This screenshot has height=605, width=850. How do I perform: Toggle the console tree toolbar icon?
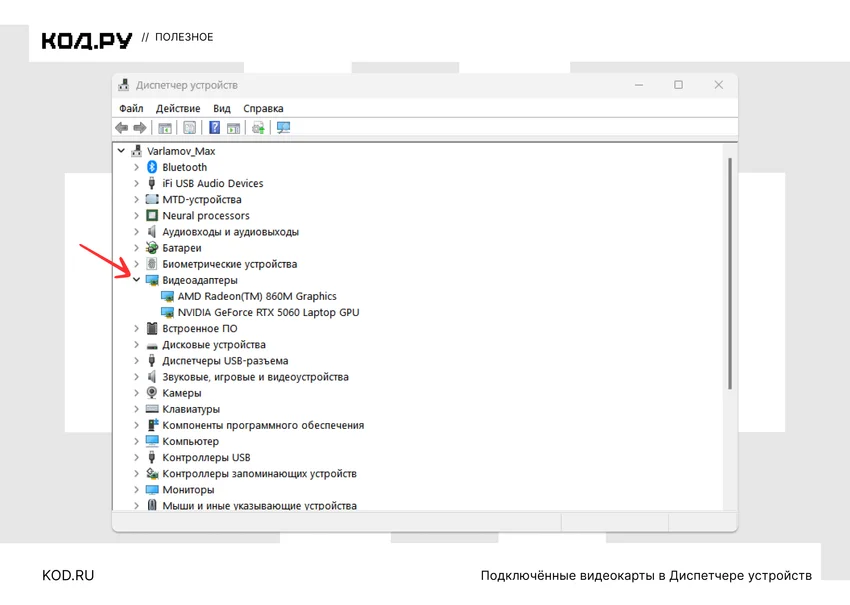point(165,128)
